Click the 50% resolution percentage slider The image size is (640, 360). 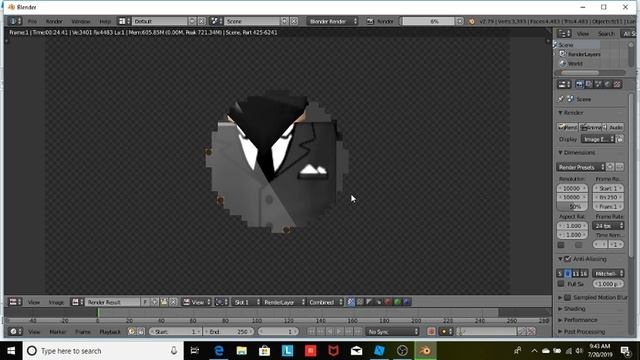(x=572, y=207)
